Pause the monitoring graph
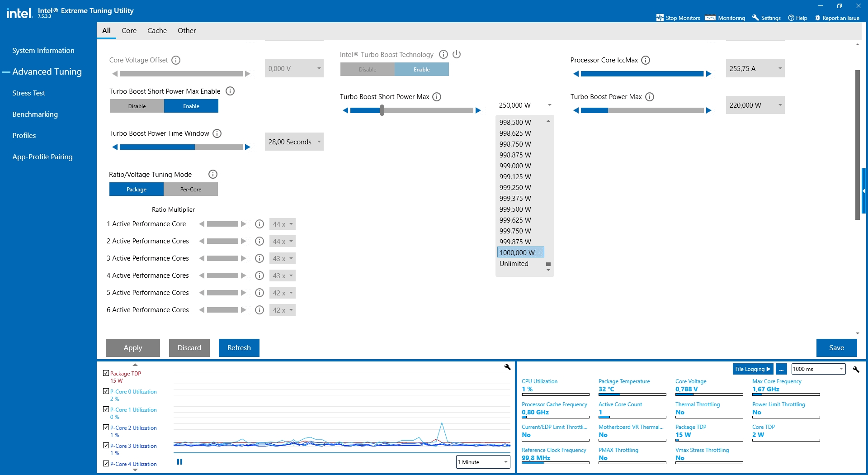This screenshot has height=475, width=868. tap(179, 462)
